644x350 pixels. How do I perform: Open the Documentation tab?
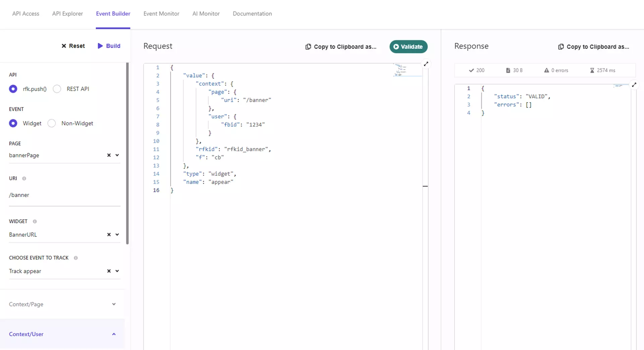tap(252, 13)
